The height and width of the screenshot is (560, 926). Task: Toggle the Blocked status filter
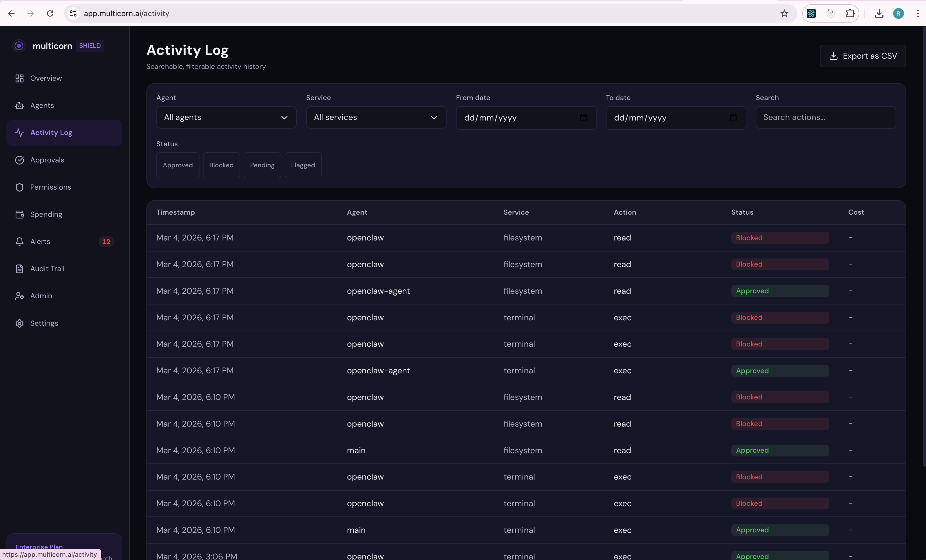(x=221, y=165)
